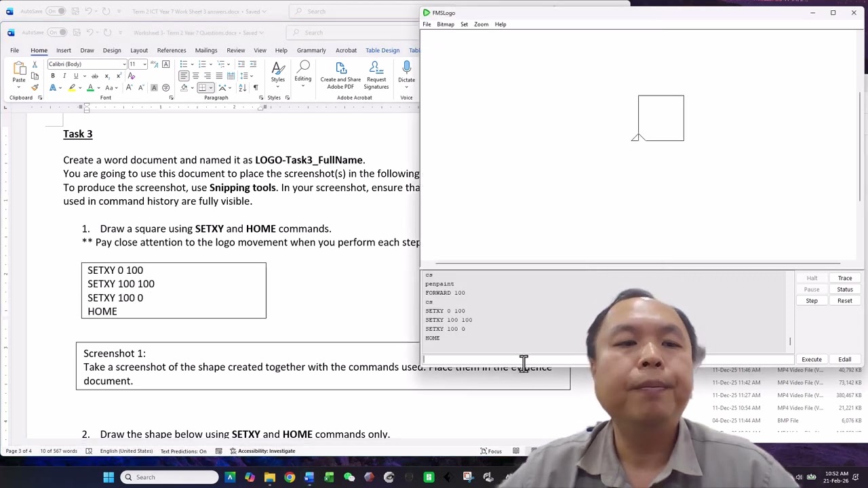Click the Decrease Indent icon
868x488 pixels.
click(241, 64)
